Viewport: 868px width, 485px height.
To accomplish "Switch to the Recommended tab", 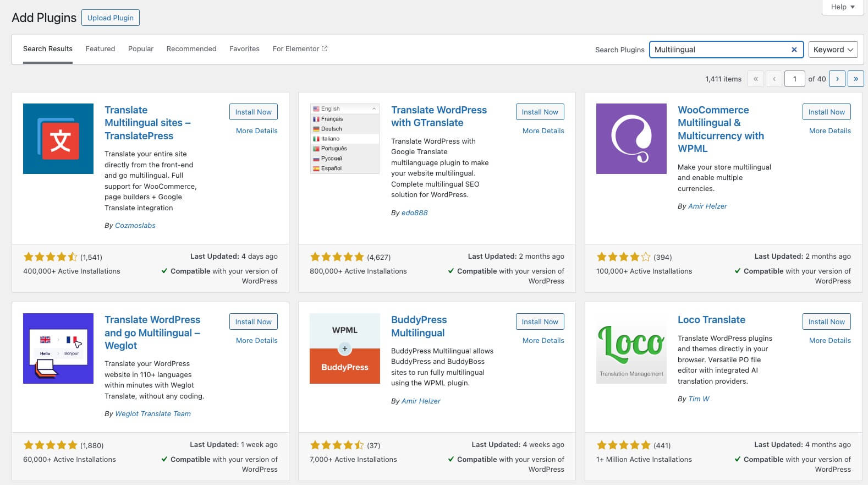I will pos(191,49).
